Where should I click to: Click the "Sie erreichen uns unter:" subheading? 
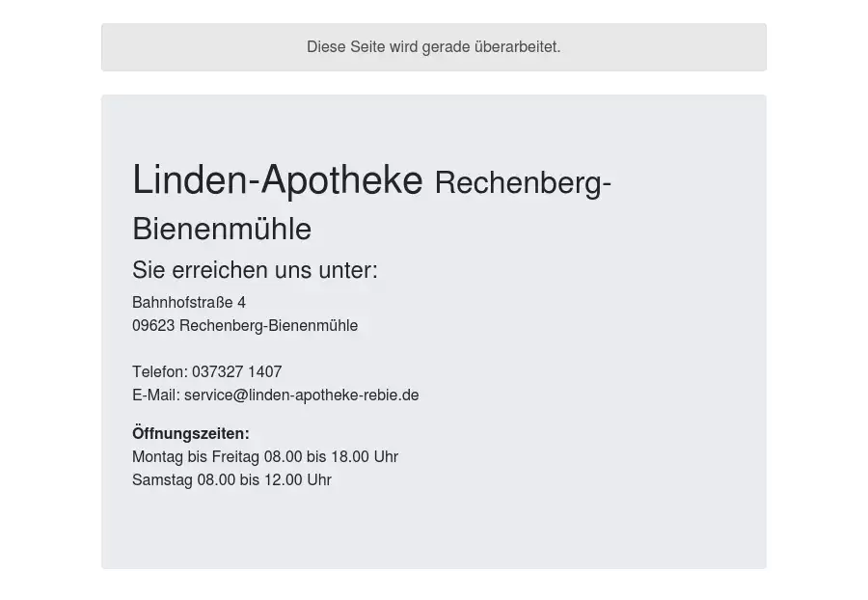tap(255, 270)
